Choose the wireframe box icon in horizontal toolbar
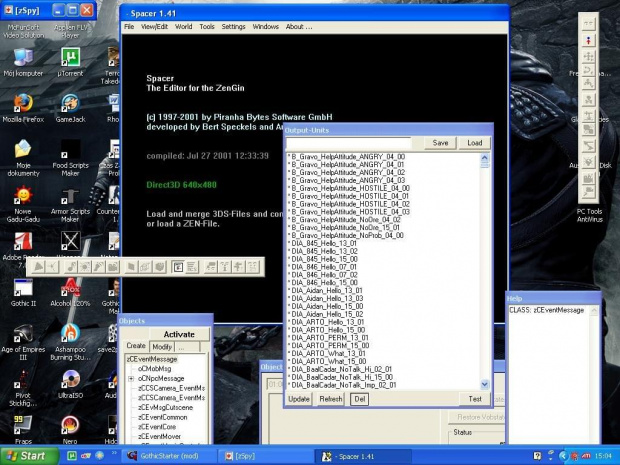620x465 pixels. coord(145,267)
